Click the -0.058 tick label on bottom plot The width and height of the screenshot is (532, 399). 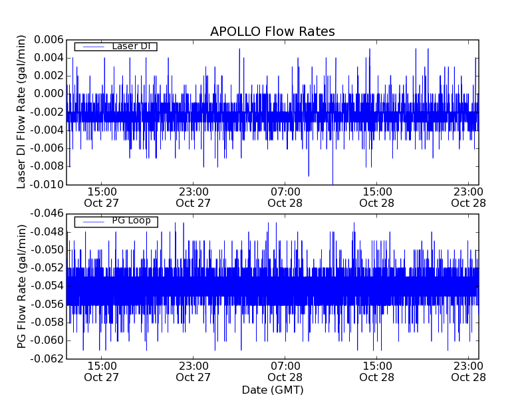(x=47, y=323)
